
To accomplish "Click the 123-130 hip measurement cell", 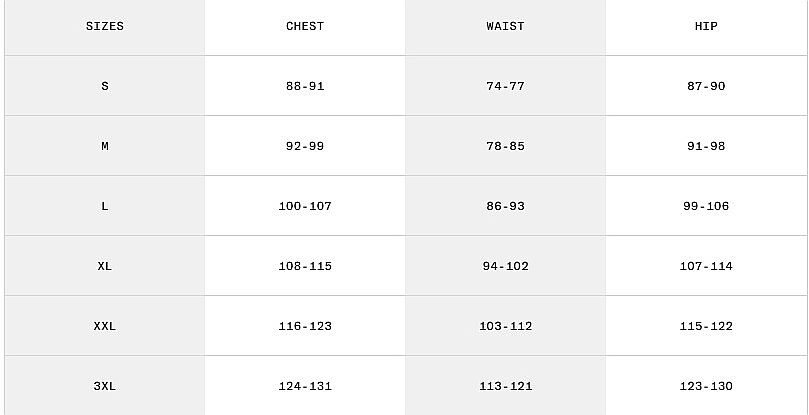I will 706,386.
